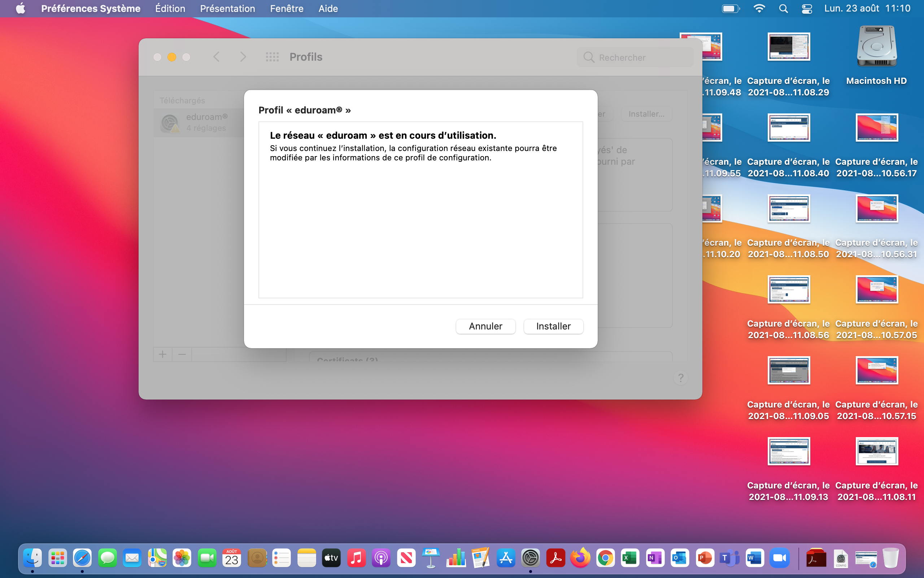Click the dimmed Installer… button in Profils window
Screen dimensions: 924x578
coord(646,114)
